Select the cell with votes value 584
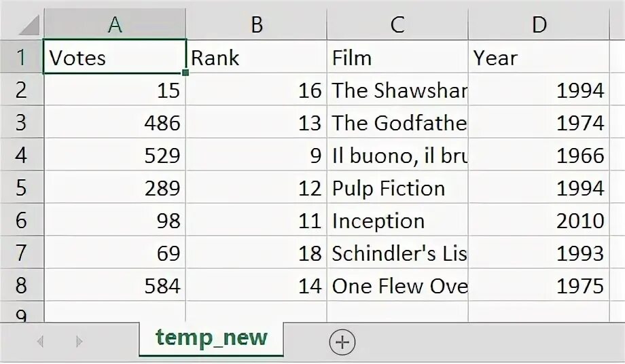 pos(115,286)
